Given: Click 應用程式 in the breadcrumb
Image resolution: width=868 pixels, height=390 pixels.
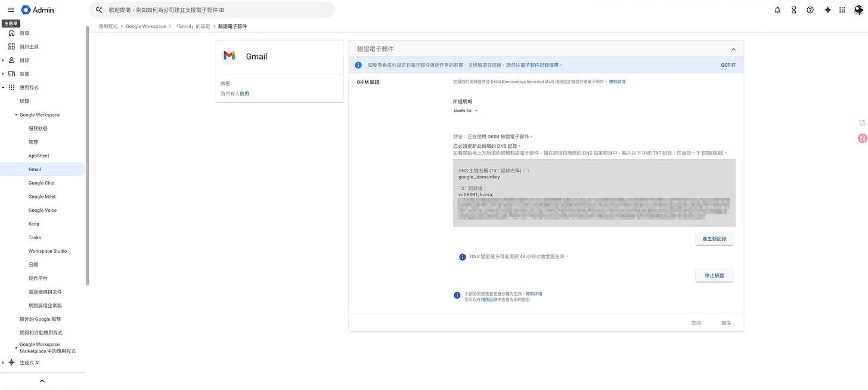Looking at the screenshot, I should pos(108,26).
